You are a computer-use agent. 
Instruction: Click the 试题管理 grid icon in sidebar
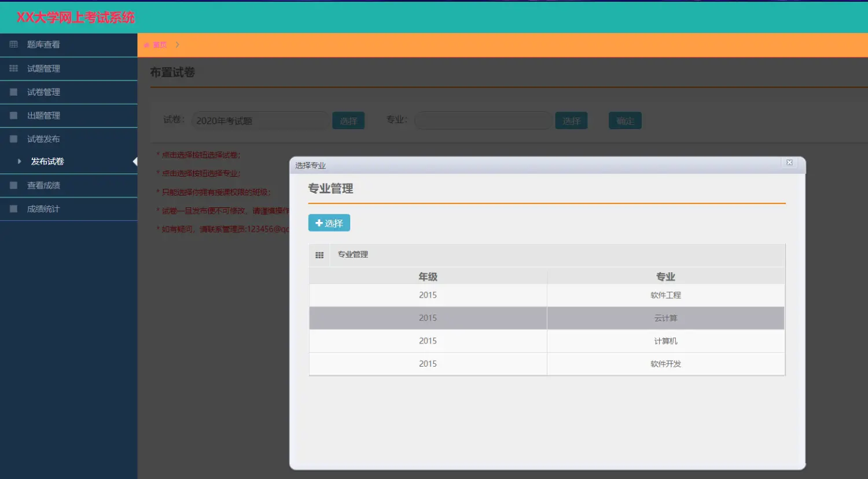coord(13,68)
